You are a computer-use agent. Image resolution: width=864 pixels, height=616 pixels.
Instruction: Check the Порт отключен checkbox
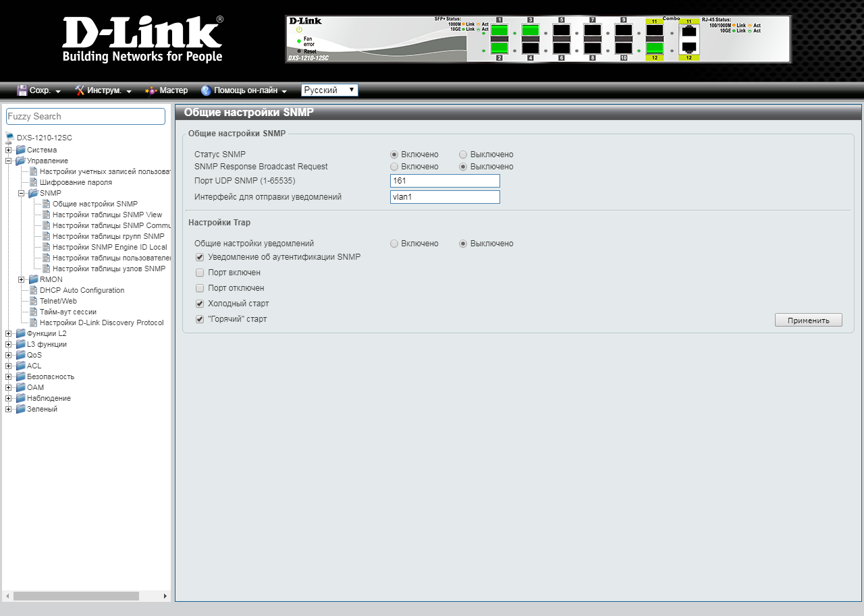click(200, 288)
